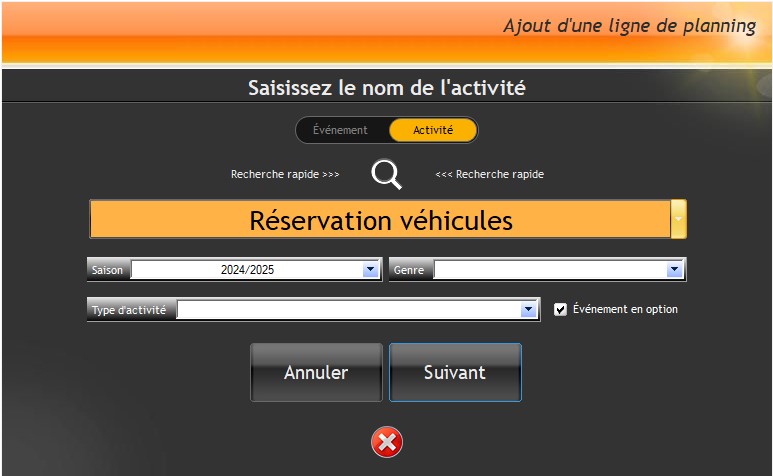Viewport: 773px width, 476px height.
Task: Click the magnifying glass quick search icon
Action: pyautogui.click(x=386, y=174)
